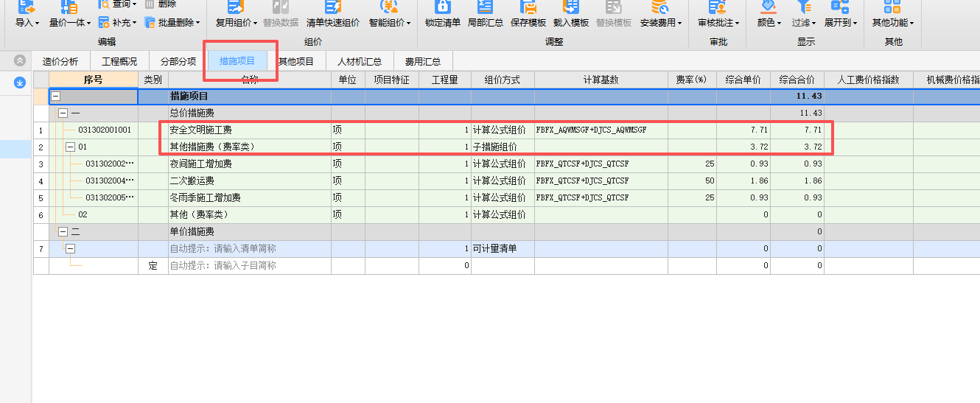Viewport: 980px width, 403px height.
Task: Collapse row 7 可计量清单 node
Action: coord(70,249)
